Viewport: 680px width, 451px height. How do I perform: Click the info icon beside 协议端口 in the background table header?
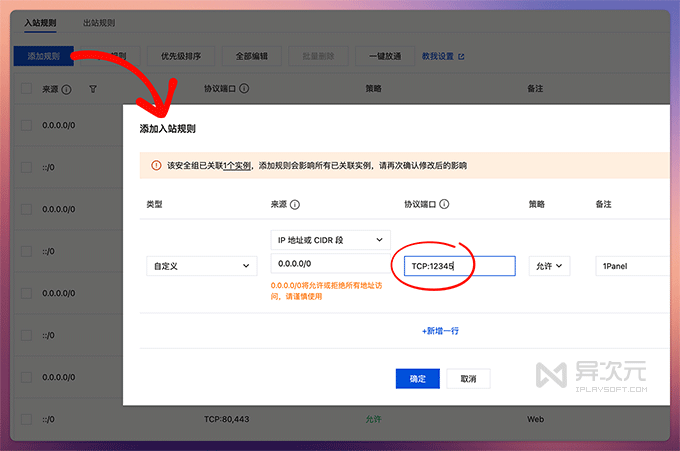245,89
